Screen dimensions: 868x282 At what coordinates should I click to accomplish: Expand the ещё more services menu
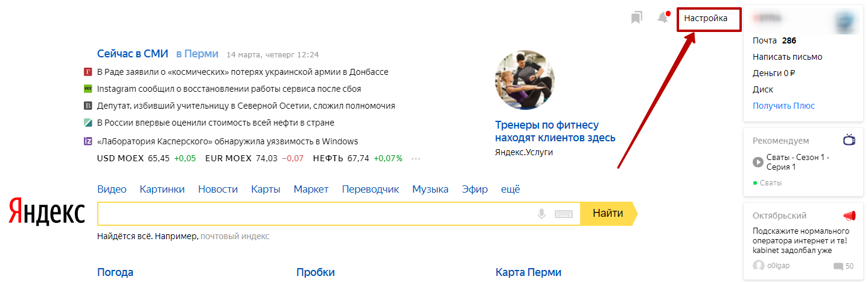click(x=510, y=189)
